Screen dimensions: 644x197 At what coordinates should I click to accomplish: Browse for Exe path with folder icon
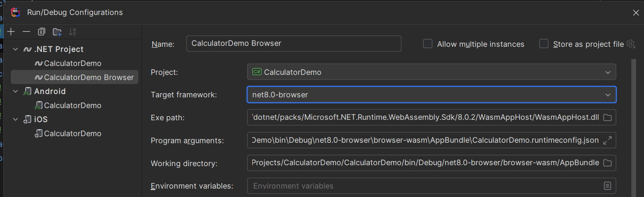click(607, 117)
